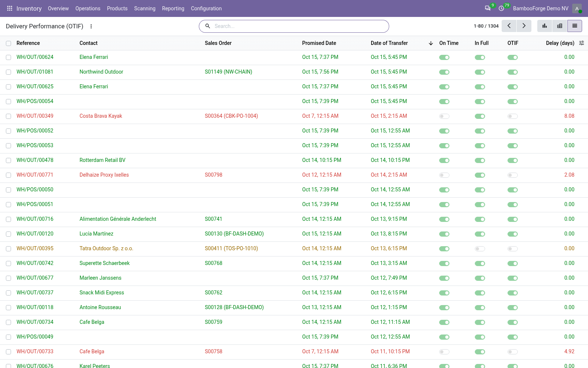Go to next page of records
The width and height of the screenshot is (588, 368).
point(524,26)
